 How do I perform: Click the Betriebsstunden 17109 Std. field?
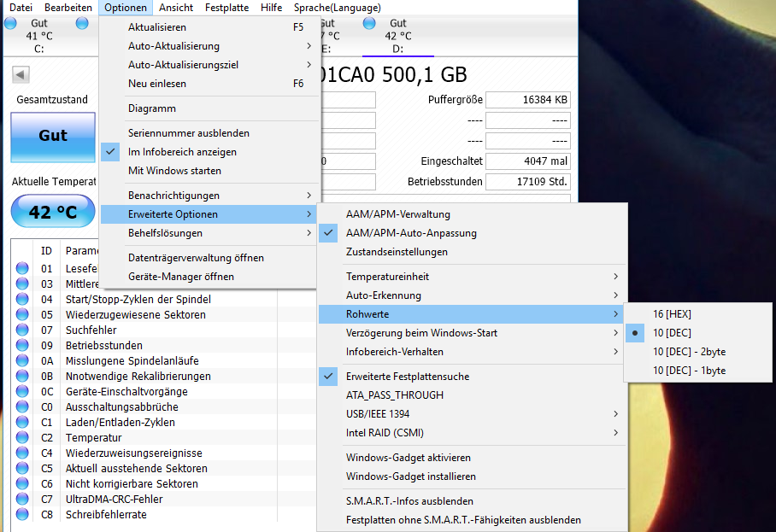pos(528,181)
